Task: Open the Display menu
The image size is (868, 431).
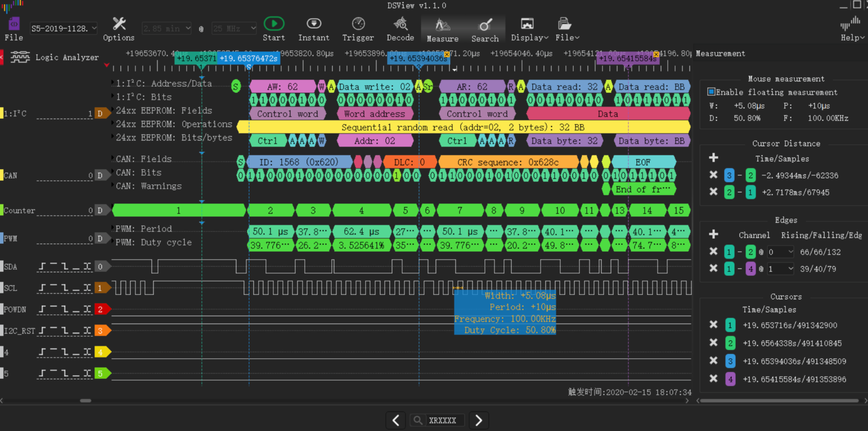Action: [x=529, y=29]
